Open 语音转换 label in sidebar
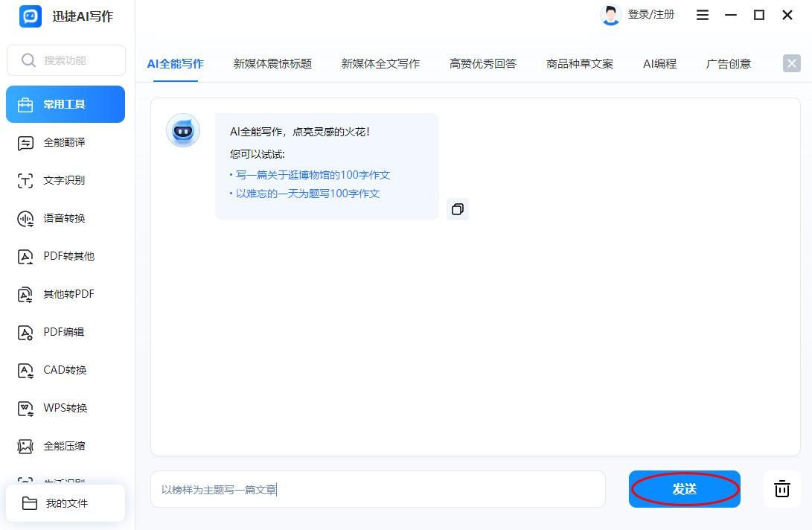This screenshot has width=812, height=530. tap(64, 218)
